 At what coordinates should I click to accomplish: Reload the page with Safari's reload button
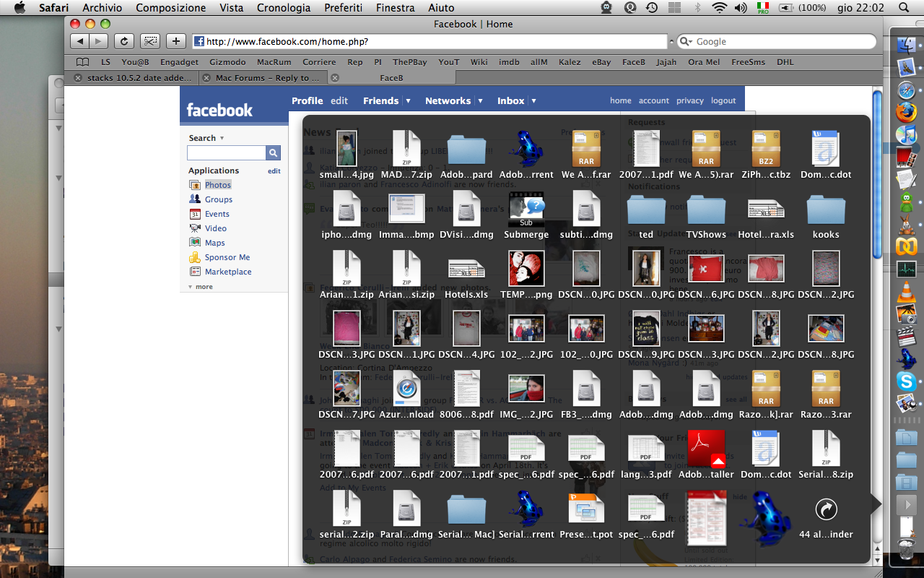124,41
